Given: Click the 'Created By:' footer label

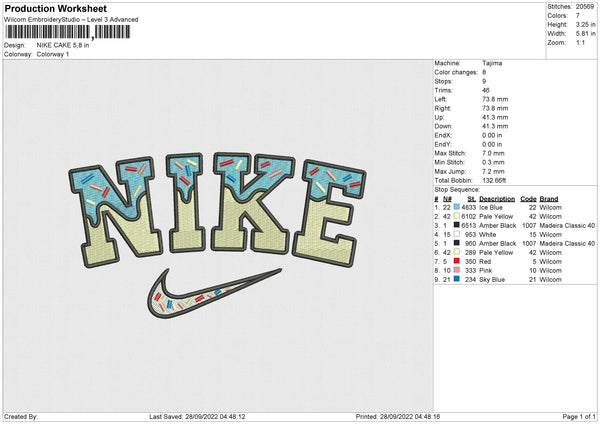Looking at the screenshot, I should tap(21, 416).
